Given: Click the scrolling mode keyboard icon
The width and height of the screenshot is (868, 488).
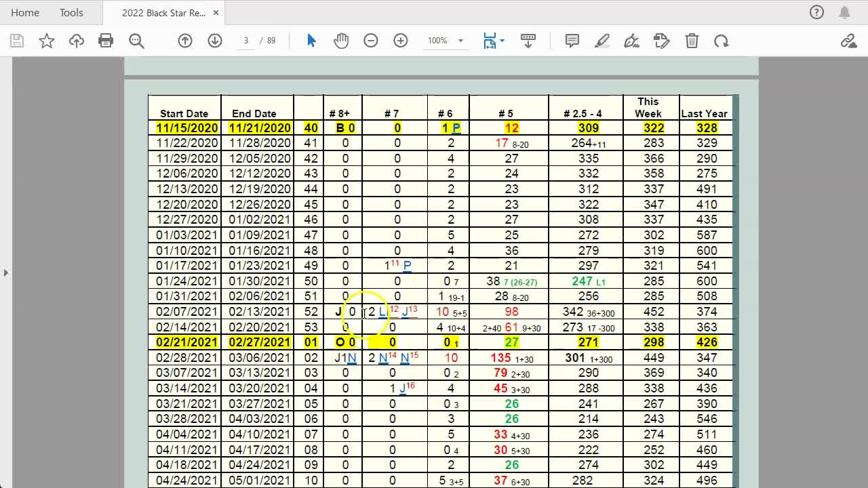Looking at the screenshot, I should 528,41.
